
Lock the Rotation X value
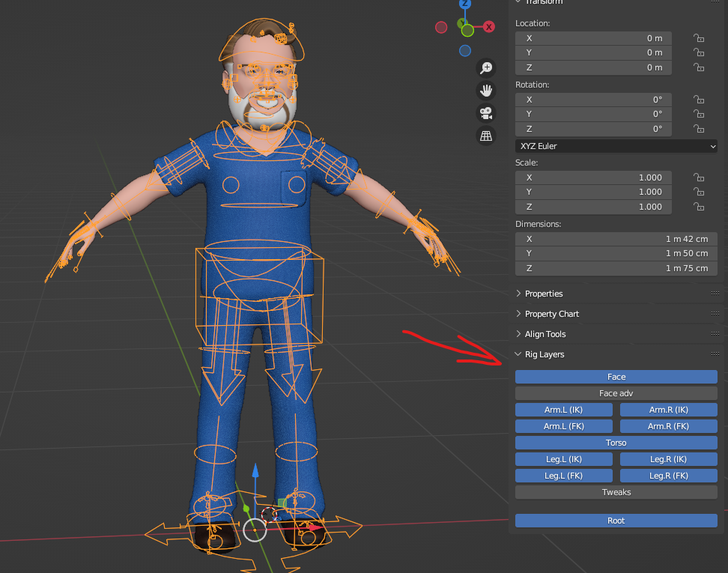[699, 100]
